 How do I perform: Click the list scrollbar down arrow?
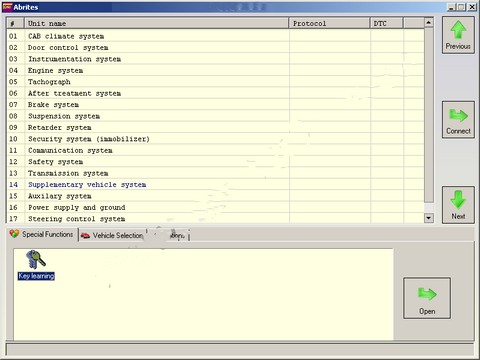(429, 218)
